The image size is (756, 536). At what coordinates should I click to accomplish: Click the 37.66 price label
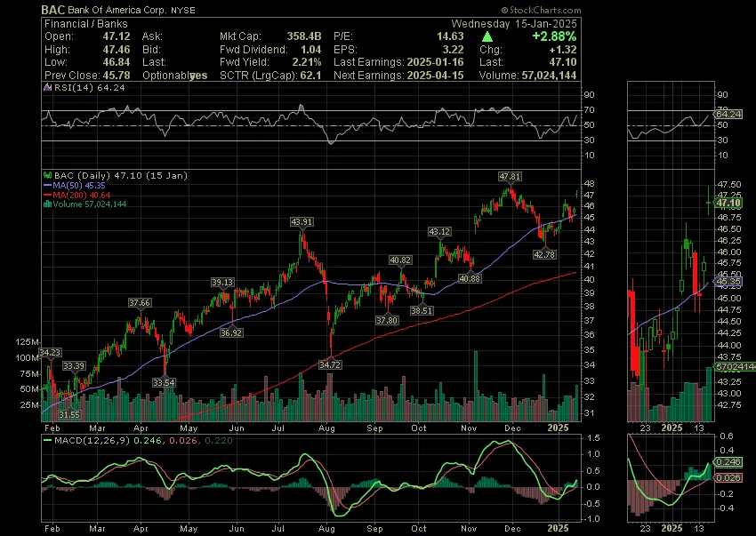tap(140, 303)
